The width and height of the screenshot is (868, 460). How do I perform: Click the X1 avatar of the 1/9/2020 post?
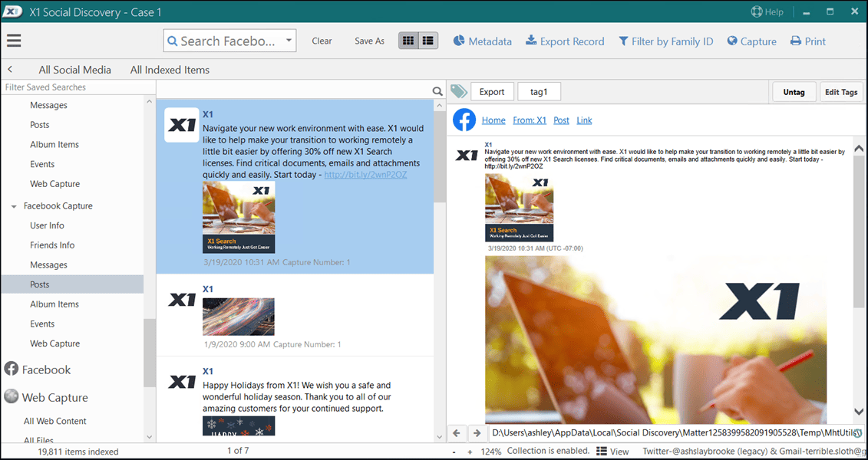point(182,300)
